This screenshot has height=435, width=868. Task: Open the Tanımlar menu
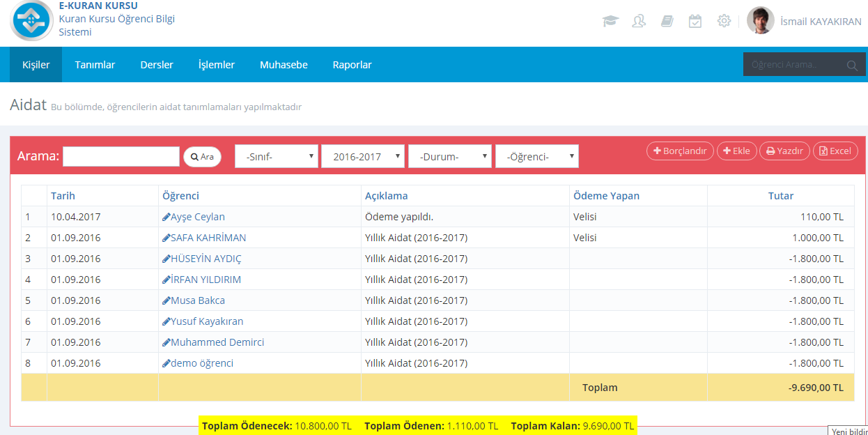(x=95, y=65)
